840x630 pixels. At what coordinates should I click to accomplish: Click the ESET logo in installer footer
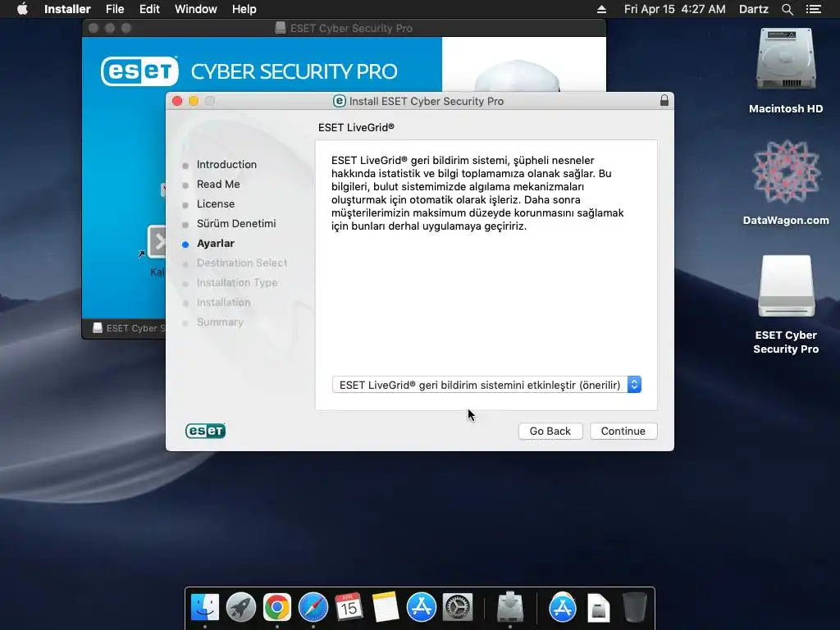click(206, 431)
